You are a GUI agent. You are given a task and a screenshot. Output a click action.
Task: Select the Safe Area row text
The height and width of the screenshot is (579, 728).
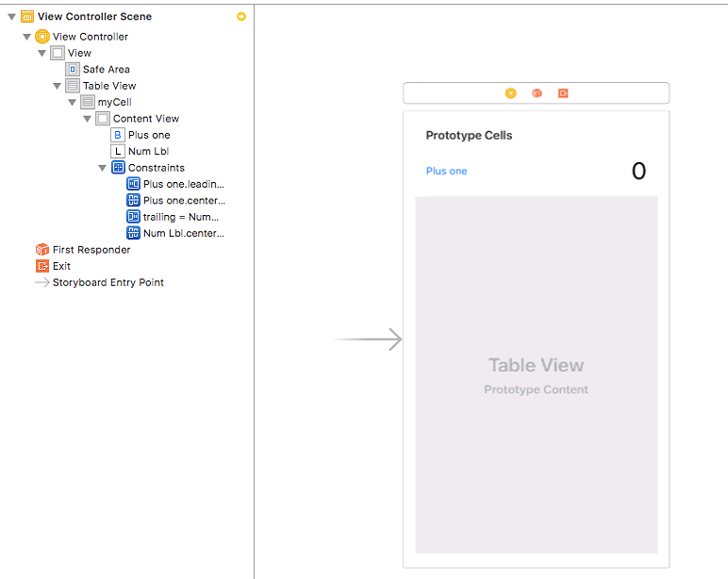click(x=107, y=70)
